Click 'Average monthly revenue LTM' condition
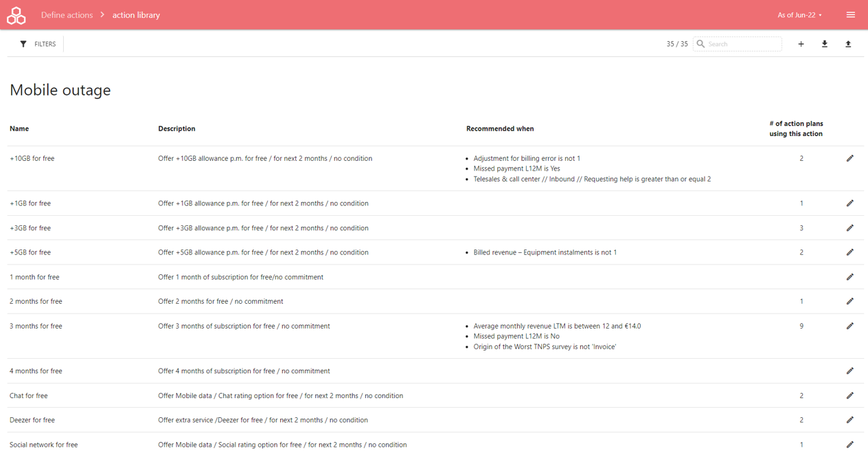The image size is (868, 453). click(557, 326)
